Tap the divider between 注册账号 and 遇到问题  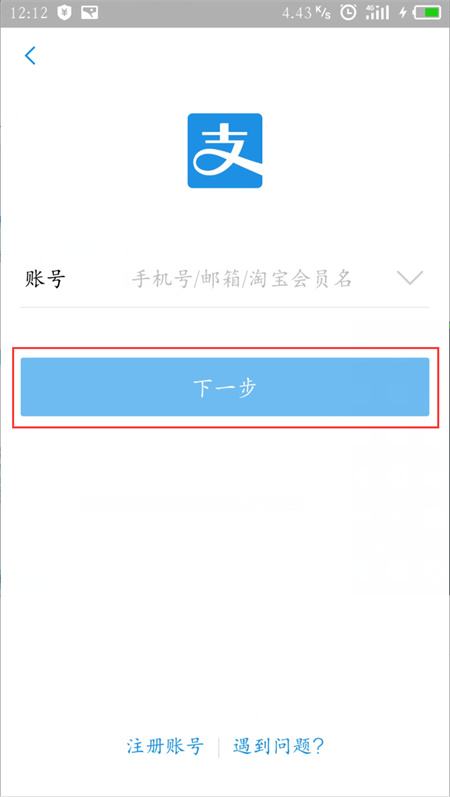(219, 747)
